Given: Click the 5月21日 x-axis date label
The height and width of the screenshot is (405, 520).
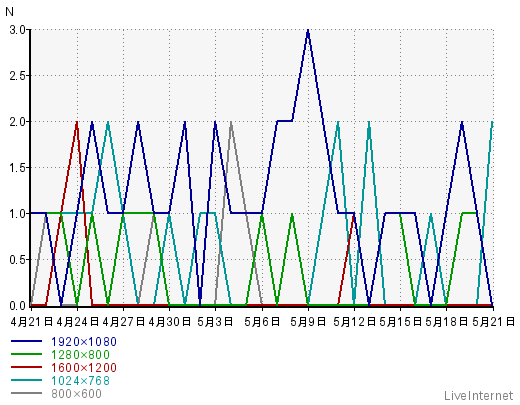Looking at the screenshot, I should click(x=493, y=322).
